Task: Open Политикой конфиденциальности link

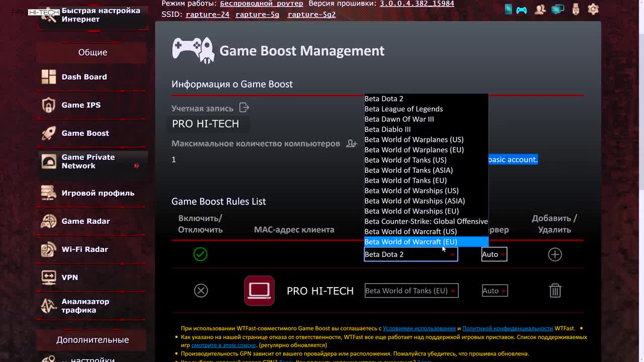Action: point(508,328)
